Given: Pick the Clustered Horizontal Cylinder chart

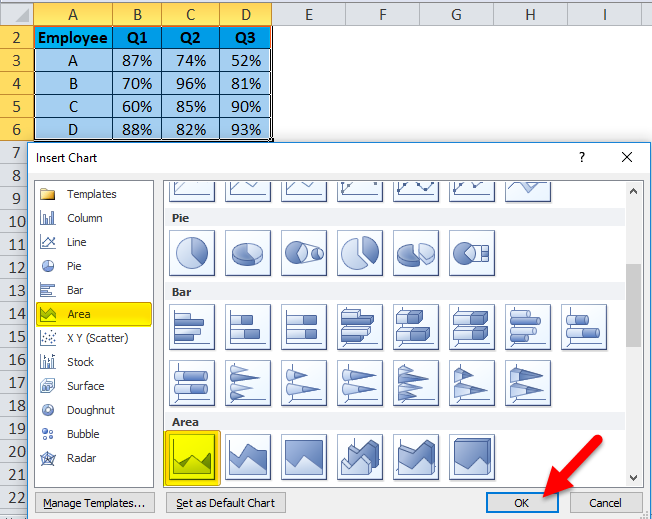Looking at the screenshot, I should pos(528,327).
